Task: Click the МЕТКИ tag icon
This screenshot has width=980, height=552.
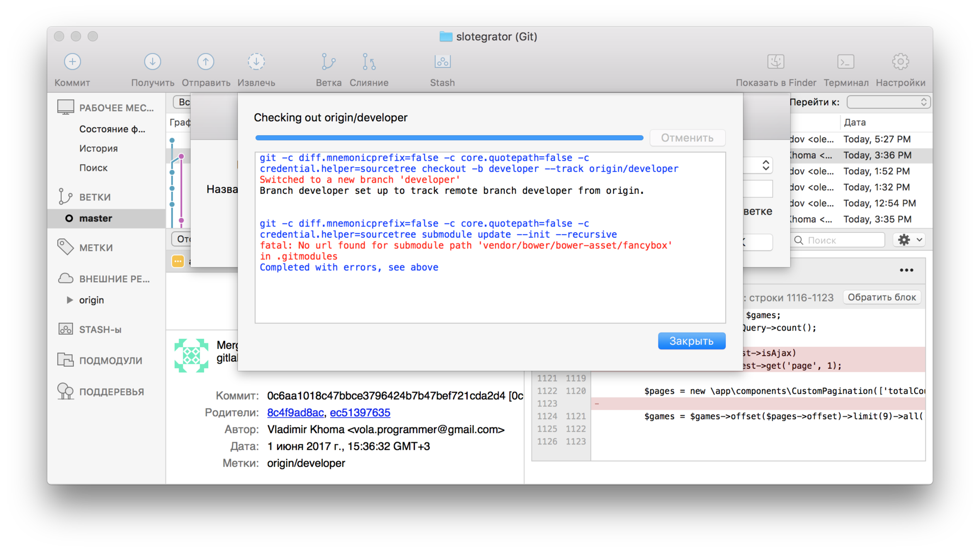Action: 65,247
